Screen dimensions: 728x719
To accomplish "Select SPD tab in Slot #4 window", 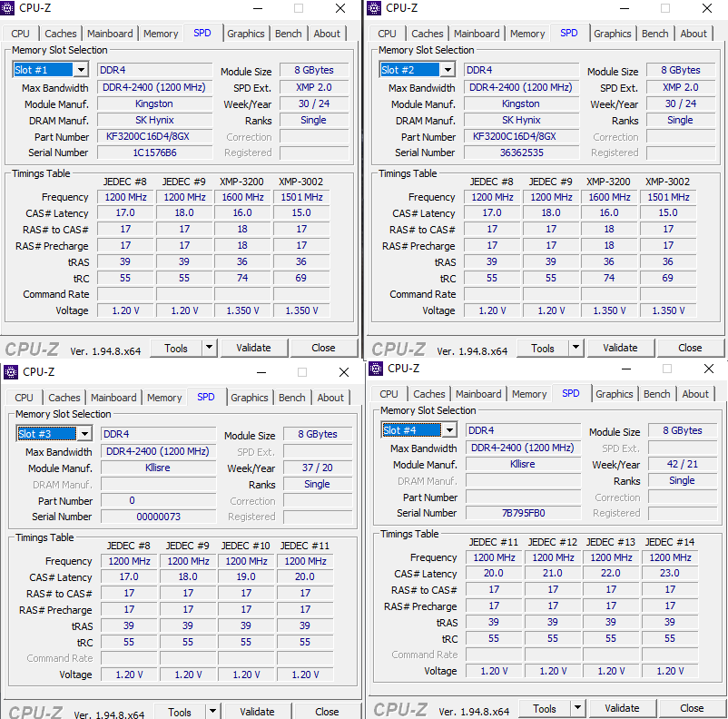I will point(571,393).
